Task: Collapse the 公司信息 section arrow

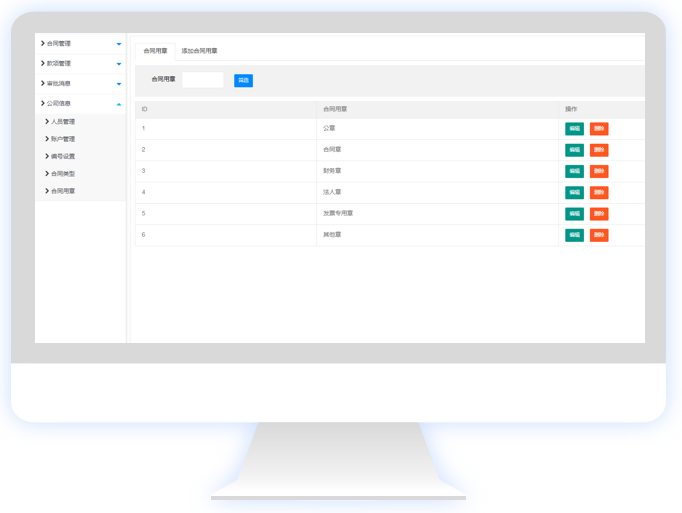Action: 119,104
